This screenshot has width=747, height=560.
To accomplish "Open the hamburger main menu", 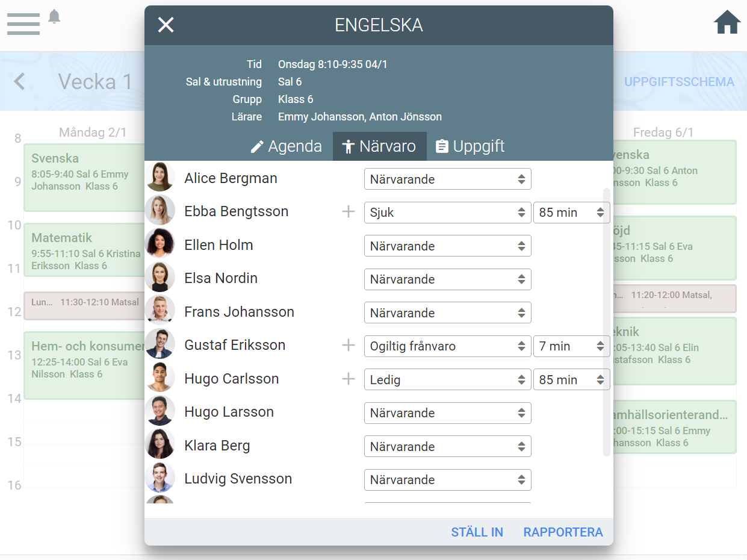I will click(x=23, y=24).
